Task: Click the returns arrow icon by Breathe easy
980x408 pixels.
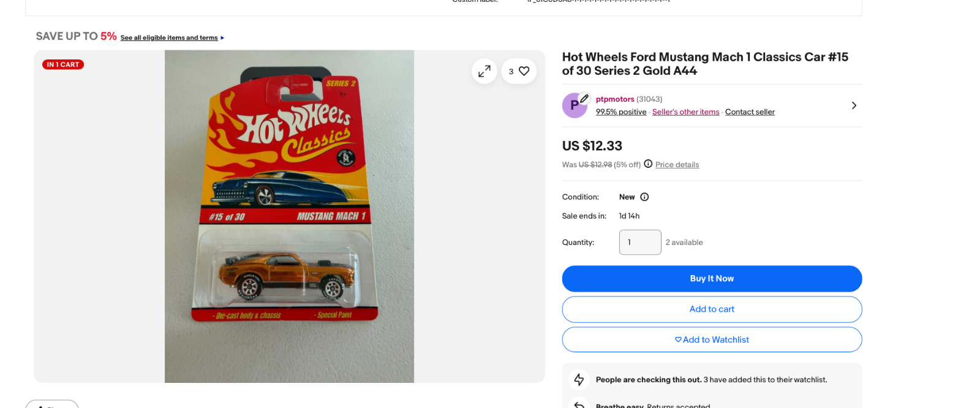Action: coord(579,404)
